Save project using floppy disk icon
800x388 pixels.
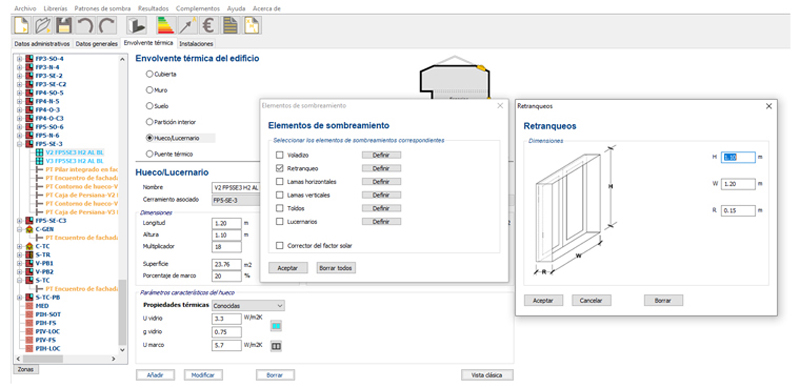[x=63, y=26]
